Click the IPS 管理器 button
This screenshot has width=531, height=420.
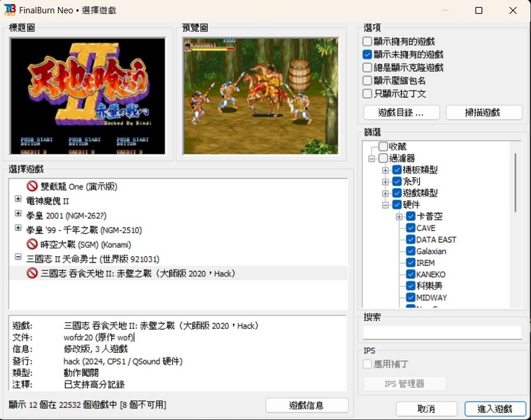click(404, 384)
